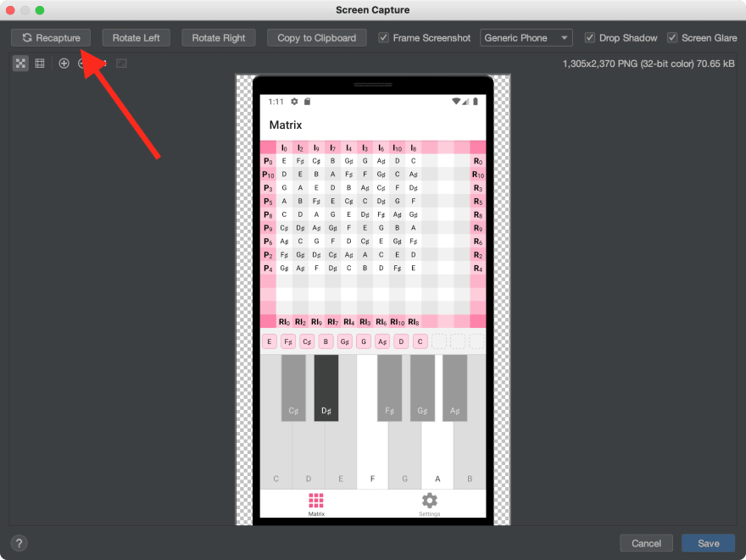Click the Wi-Fi icon in phone status bar
This screenshot has height=560, width=746.
(456, 102)
